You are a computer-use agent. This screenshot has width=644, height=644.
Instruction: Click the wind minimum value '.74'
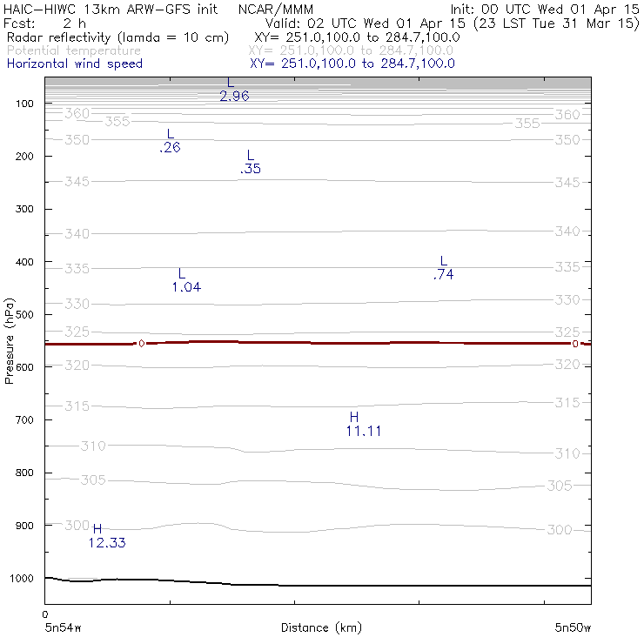444,274
